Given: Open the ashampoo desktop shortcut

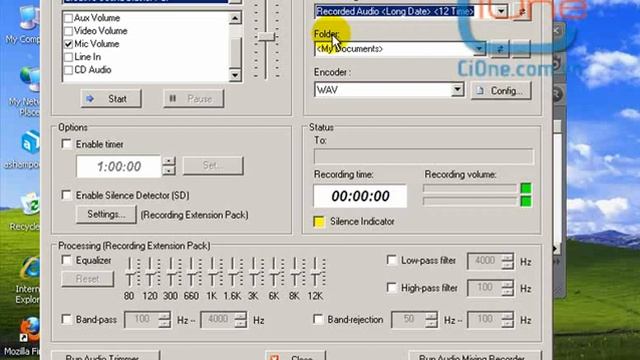Looking at the screenshot, I should (x=28, y=150).
